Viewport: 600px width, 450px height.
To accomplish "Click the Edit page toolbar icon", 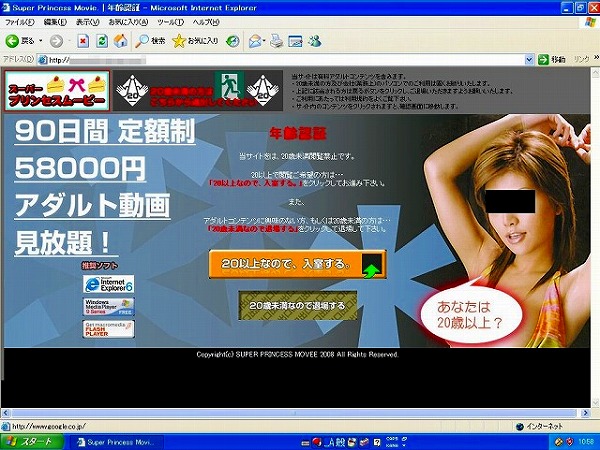I will point(295,41).
